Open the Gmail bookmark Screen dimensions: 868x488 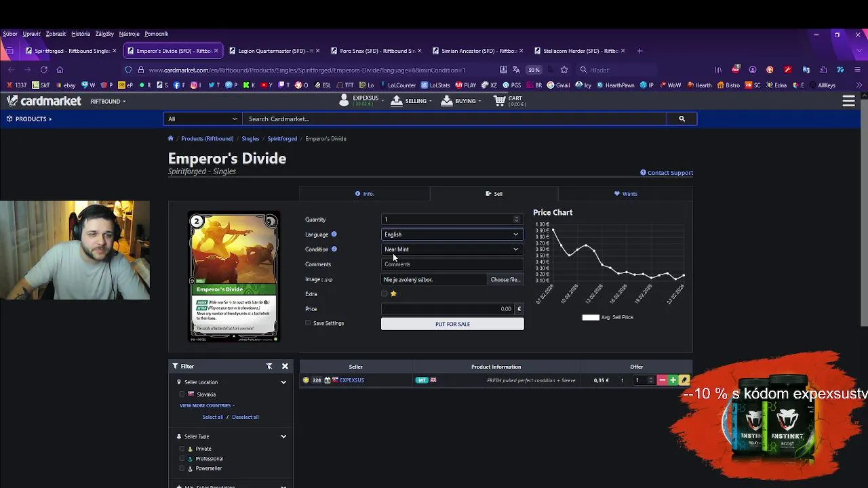pos(558,85)
